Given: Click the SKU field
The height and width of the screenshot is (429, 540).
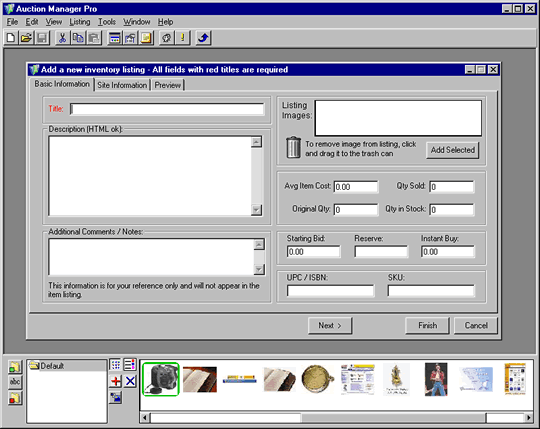Looking at the screenshot, I should coord(431,291).
